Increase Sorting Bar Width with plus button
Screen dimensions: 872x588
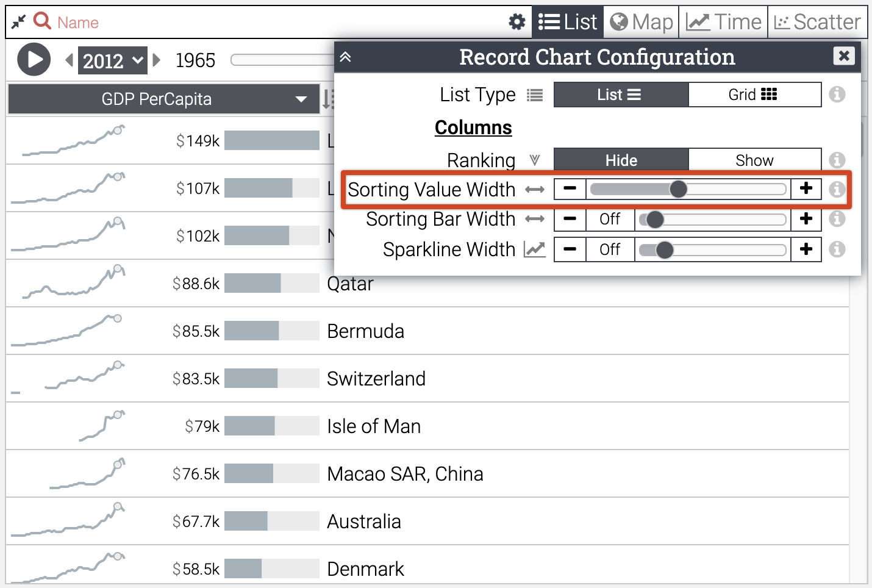(806, 218)
